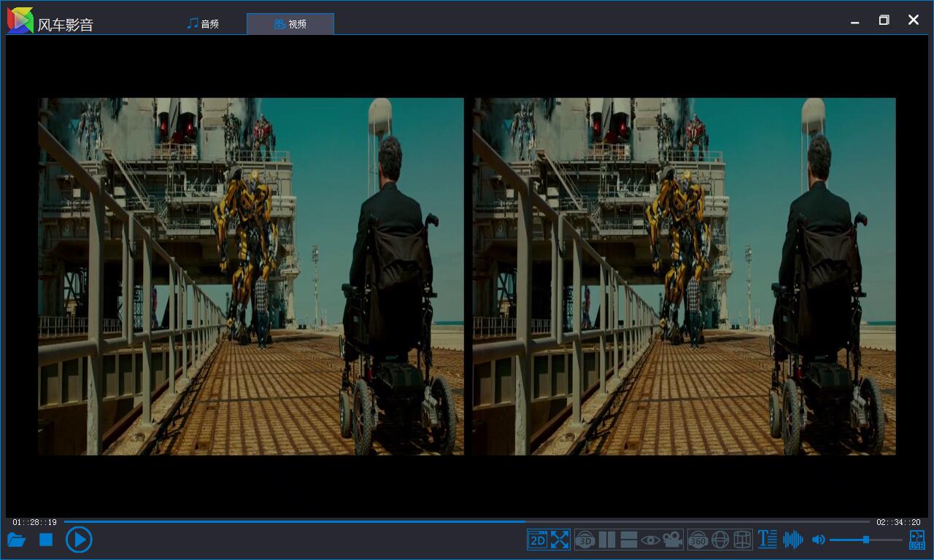The width and height of the screenshot is (934, 560).
Task: Adjust the volume slider
Action: (x=866, y=540)
